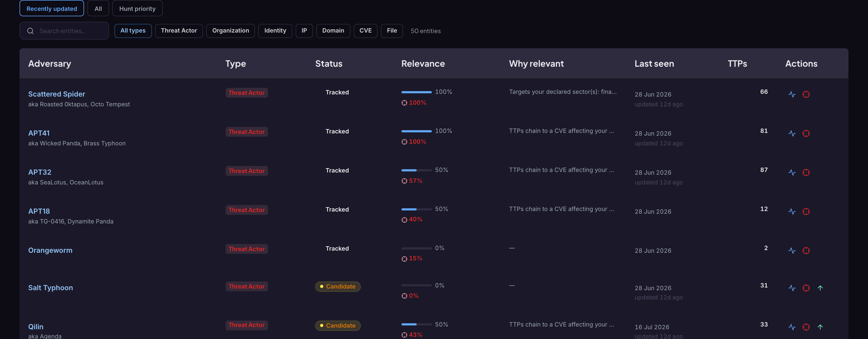
Task: Open activity pulse icon for Salt Typhoon
Action: [x=792, y=288]
